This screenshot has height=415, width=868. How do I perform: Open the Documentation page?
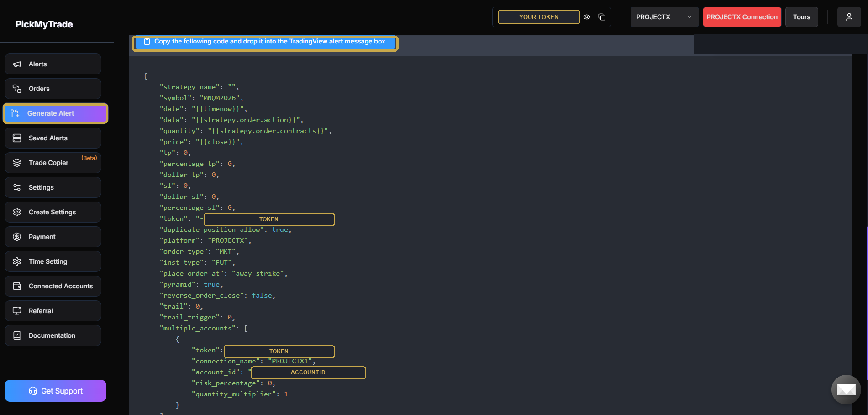[53, 335]
